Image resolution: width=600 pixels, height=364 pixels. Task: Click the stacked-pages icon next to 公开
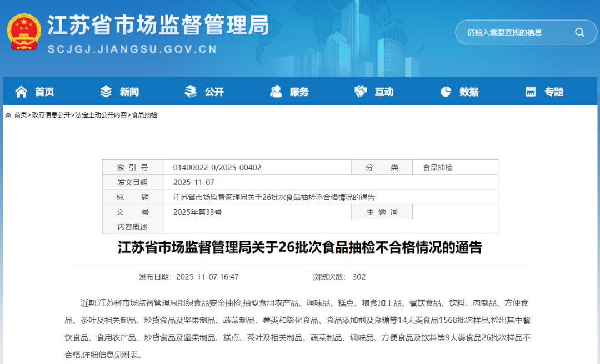pyautogui.click(x=191, y=92)
